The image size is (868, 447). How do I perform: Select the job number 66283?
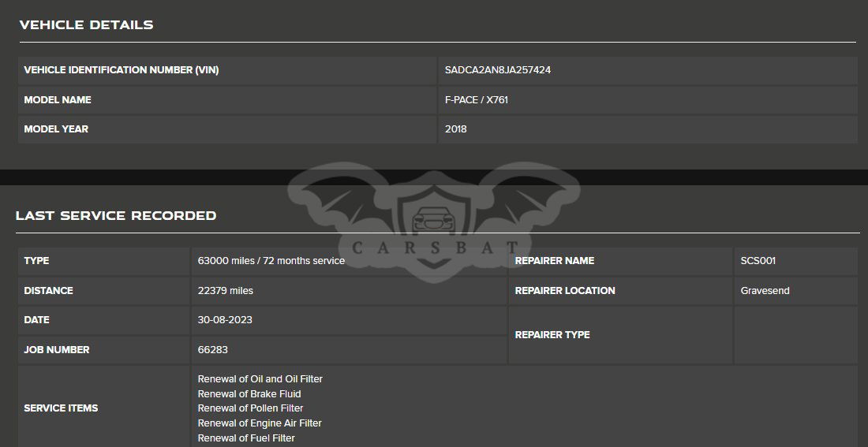(212, 350)
